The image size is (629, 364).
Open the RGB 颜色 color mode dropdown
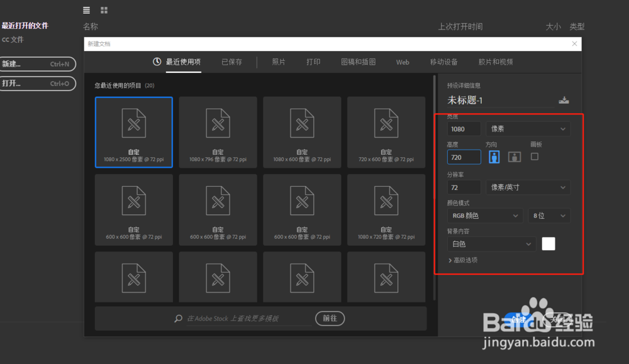484,215
